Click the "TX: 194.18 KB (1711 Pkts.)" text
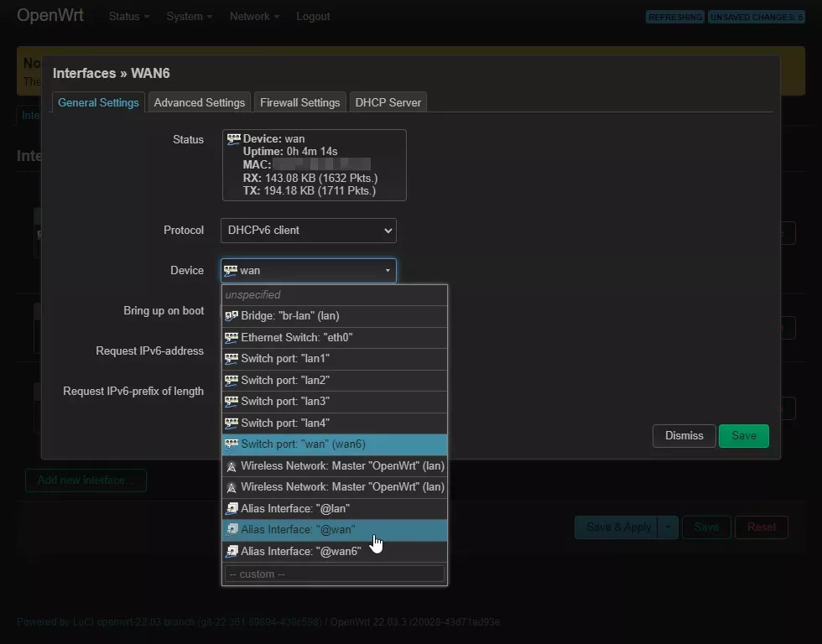The width and height of the screenshot is (822, 644). pos(310,190)
